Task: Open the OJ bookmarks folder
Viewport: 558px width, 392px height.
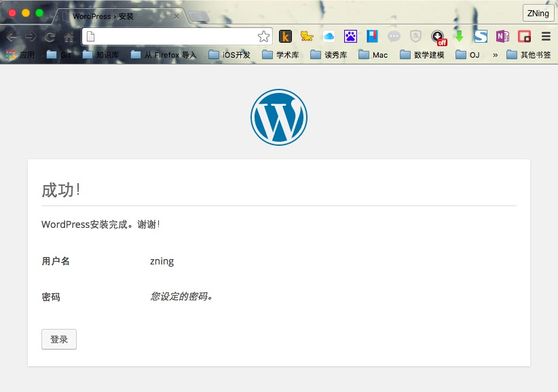Action: coord(468,55)
